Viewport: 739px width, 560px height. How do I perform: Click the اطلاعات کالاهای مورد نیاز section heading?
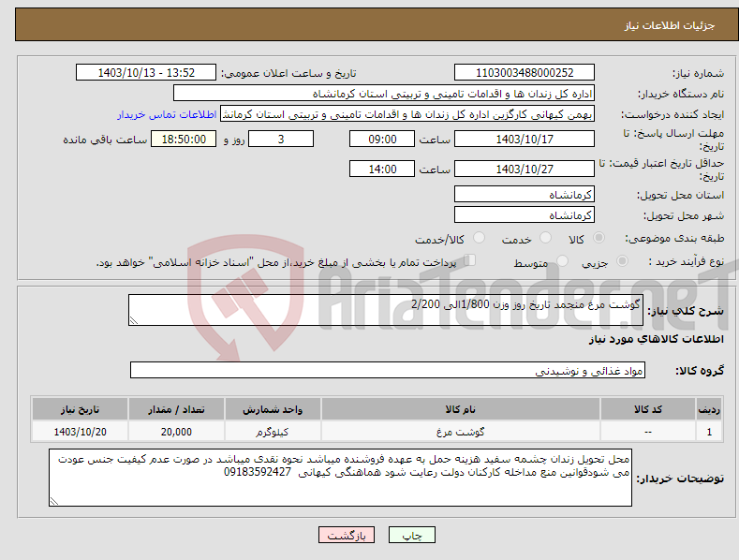tap(656, 339)
